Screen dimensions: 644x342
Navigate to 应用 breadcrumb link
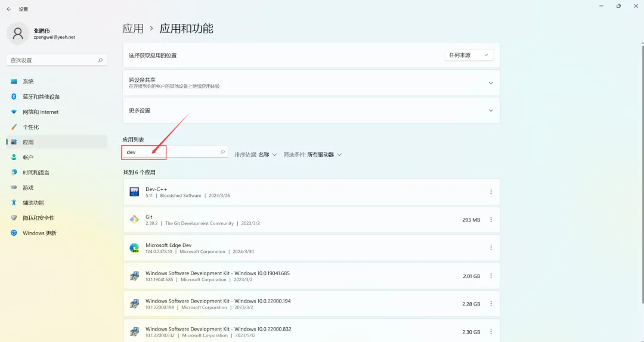tap(133, 29)
